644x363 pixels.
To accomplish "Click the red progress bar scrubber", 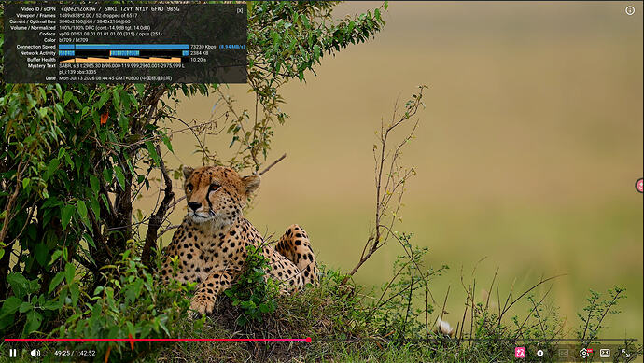I will (308, 340).
